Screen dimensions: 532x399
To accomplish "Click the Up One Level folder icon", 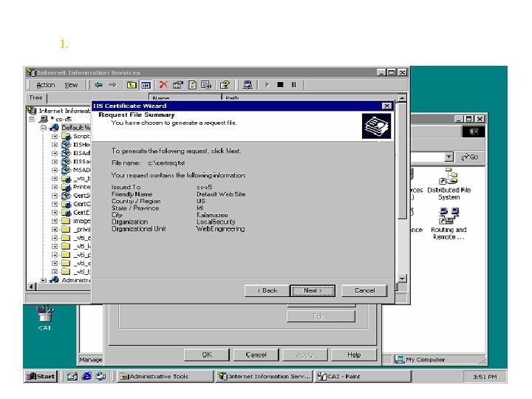I will click(132, 85).
